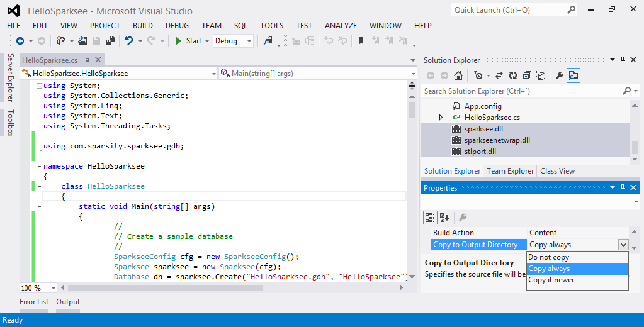This screenshot has height=327, width=644.
Task: Click the Find in Files icon
Action: (268, 41)
